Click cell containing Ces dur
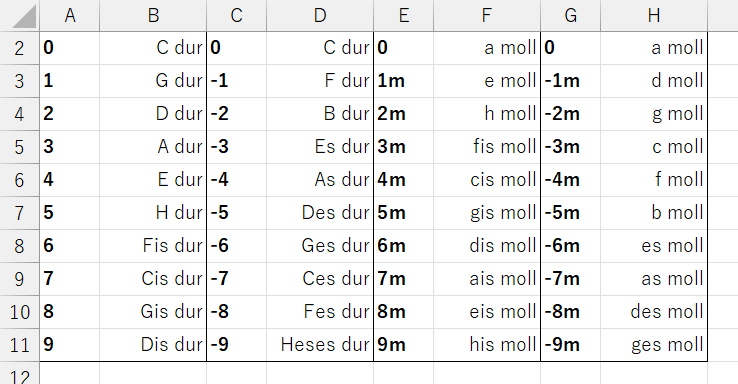Image resolution: width=738 pixels, height=384 pixels. [x=320, y=279]
